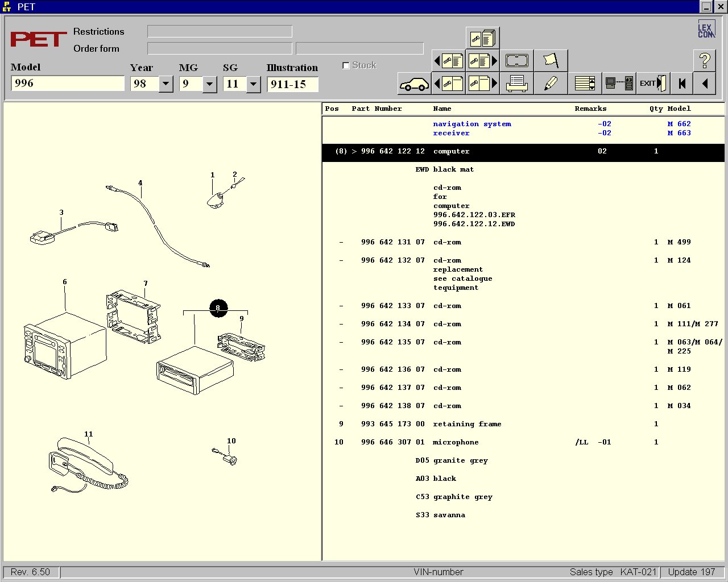Go to next illustration page icon

(x=482, y=84)
